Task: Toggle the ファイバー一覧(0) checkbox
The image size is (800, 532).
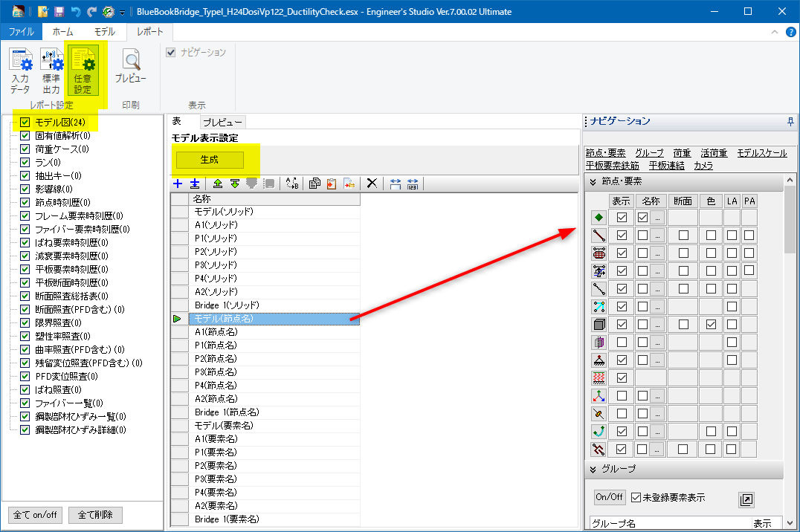Action: (25, 403)
